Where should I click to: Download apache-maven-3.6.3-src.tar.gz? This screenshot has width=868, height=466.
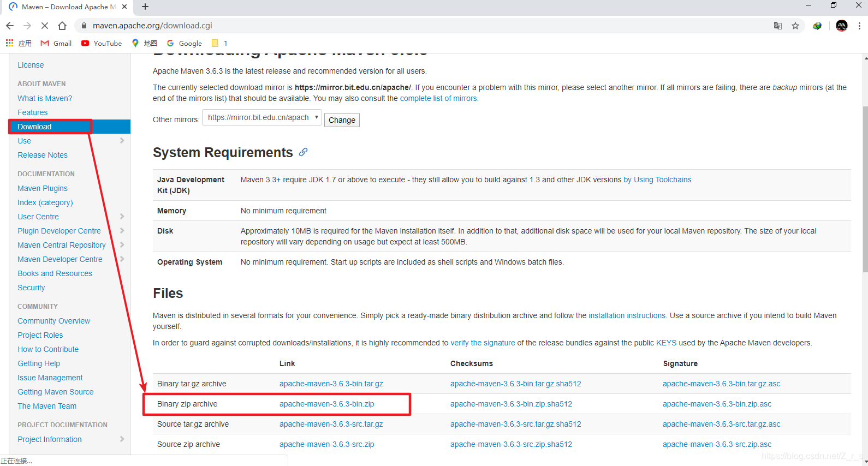tap(331, 424)
